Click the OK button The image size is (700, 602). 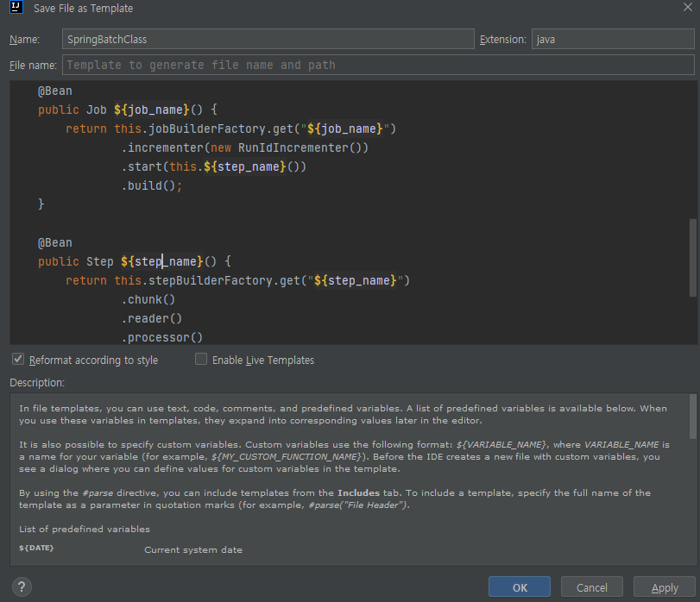pyautogui.click(x=520, y=586)
